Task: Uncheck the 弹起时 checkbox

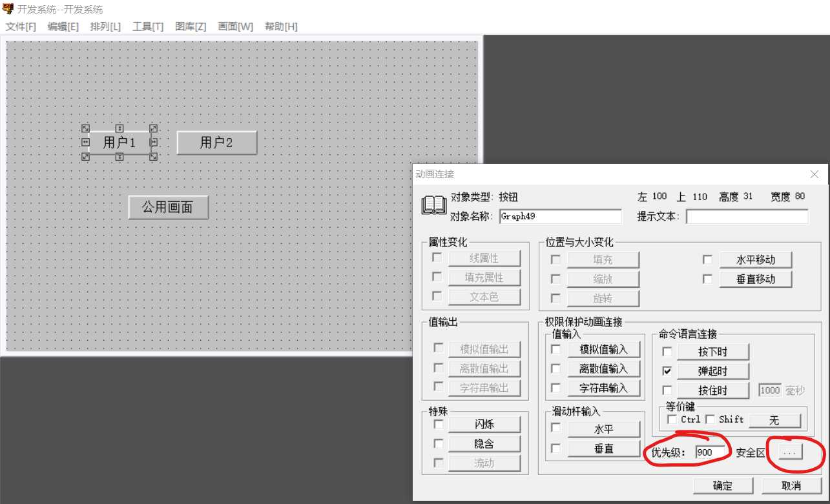Action: point(667,371)
